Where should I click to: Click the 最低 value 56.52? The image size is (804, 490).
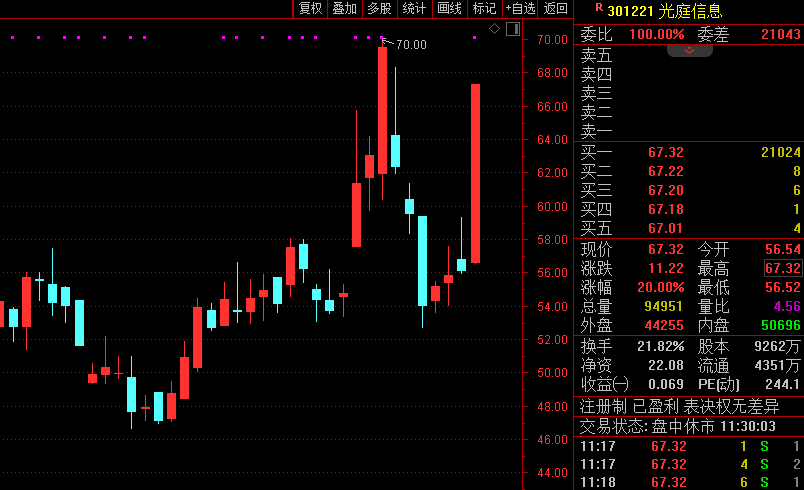pyautogui.click(x=782, y=287)
